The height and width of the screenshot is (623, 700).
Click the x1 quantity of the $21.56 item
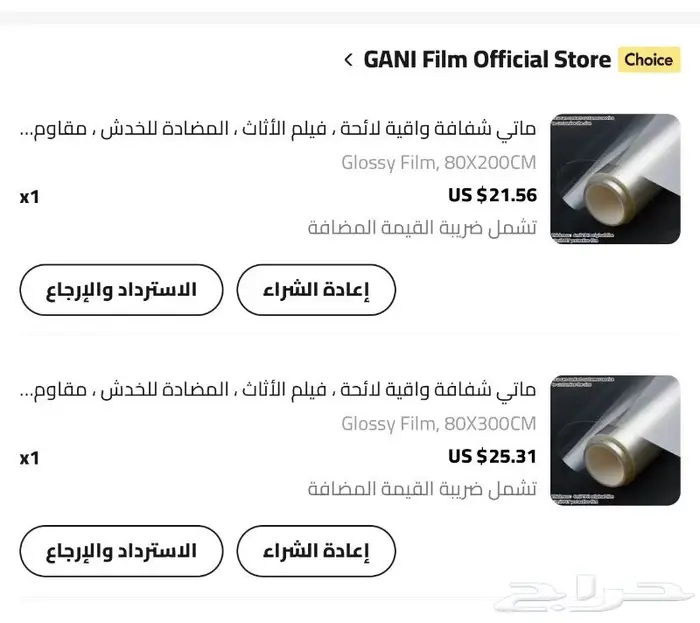[29, 196]
